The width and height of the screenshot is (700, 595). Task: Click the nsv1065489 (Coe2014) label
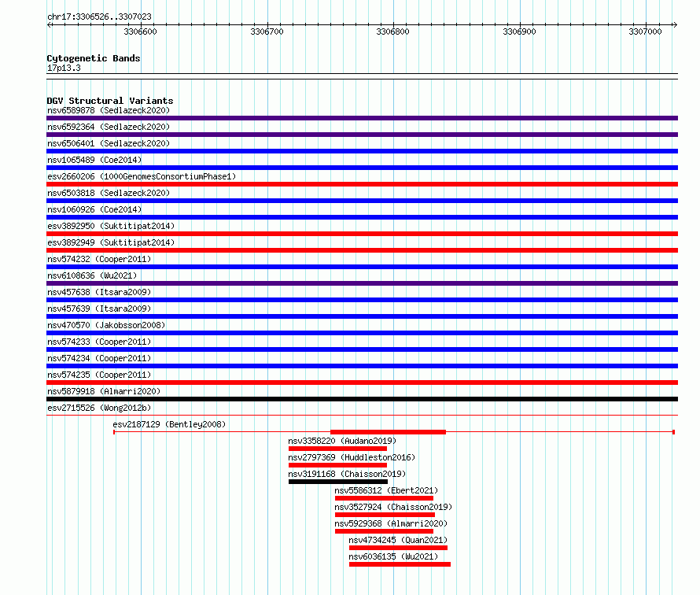[94, 160]
